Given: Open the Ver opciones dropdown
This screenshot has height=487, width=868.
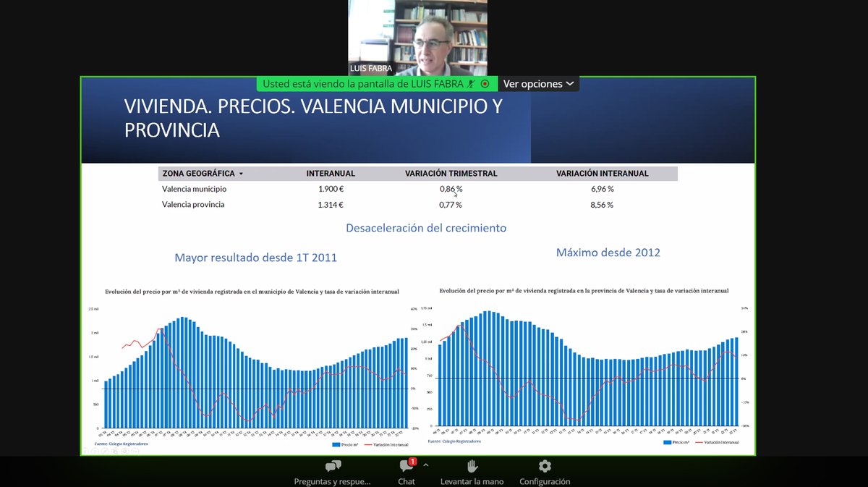Looking at the screenshot, I should coord(539,84).
